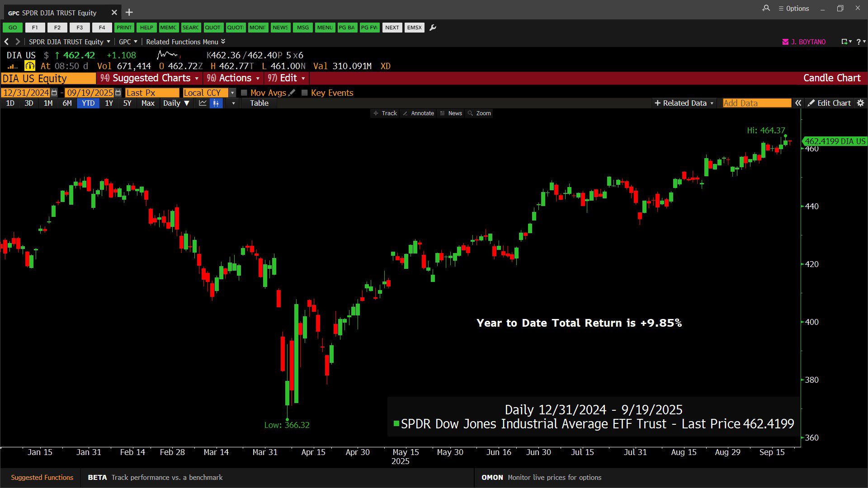The image size is (868, 488).
Task: Click the end date field 09/19/2025
Action: [x=90, y=93]
